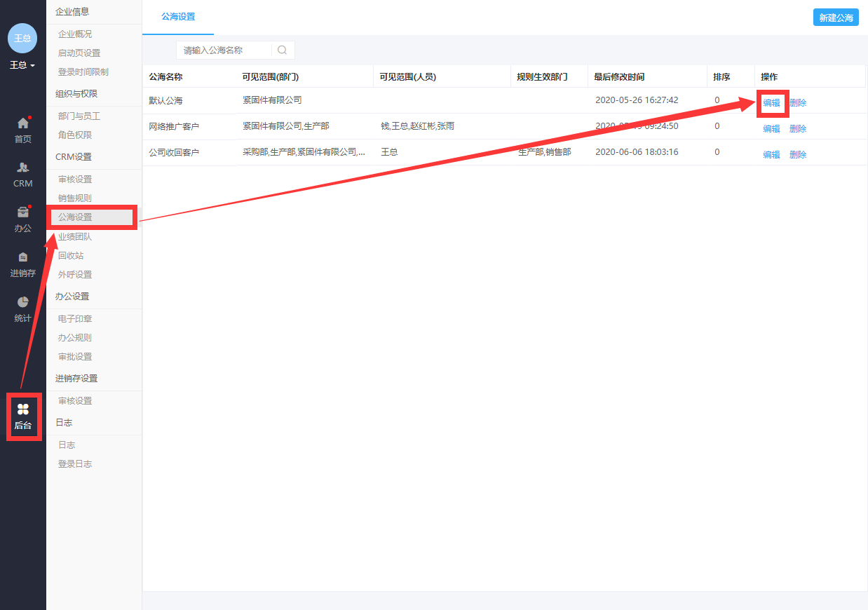
Task: Select the 公司收回客户 name cell
Action: click(x=174, y=151)
